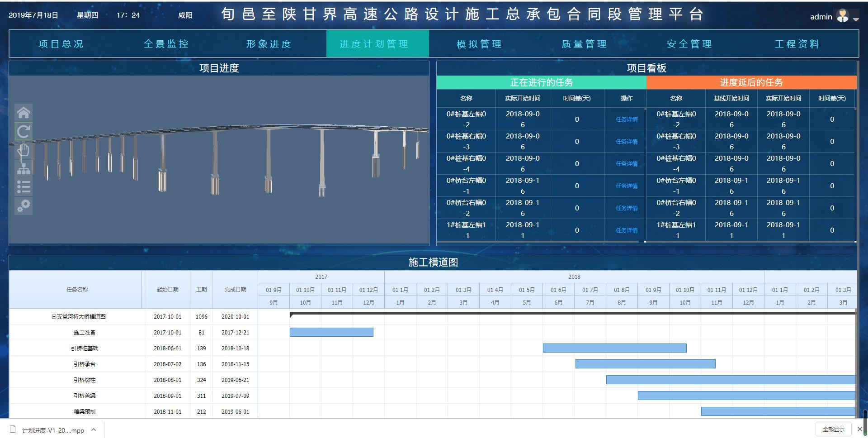Open the 模拟管理 tab
The image size is (868, 439).
479,44
